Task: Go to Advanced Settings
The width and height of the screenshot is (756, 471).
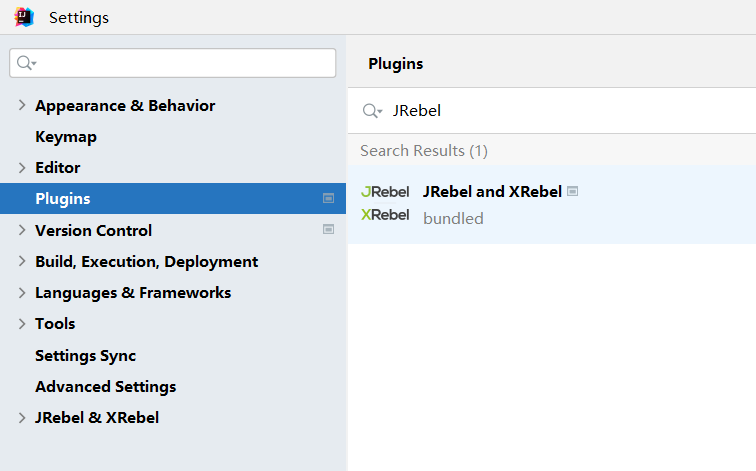Action: [105, 386]
